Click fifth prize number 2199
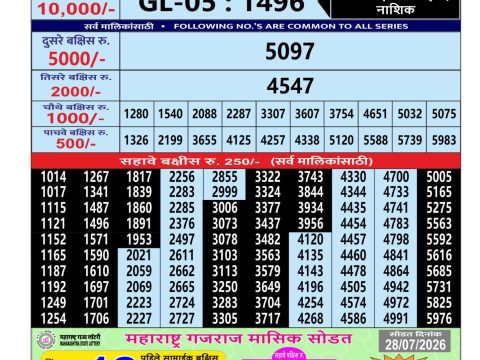 [x=170, y=140]
